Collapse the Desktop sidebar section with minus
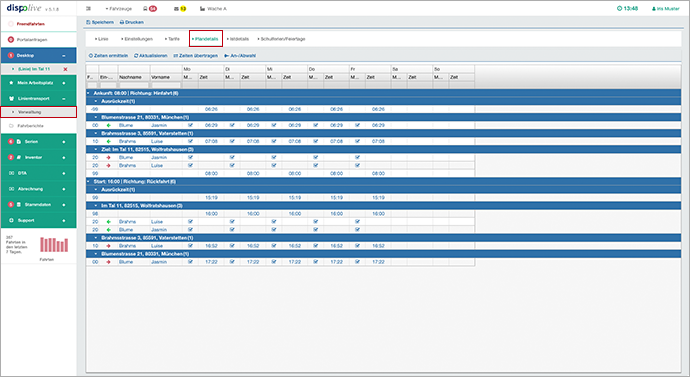 64,56
